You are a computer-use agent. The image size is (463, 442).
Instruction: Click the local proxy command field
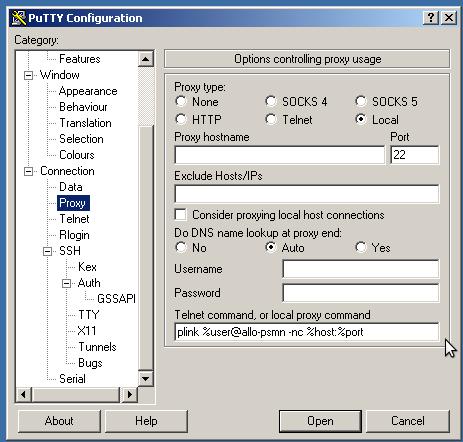coord(307,332)
